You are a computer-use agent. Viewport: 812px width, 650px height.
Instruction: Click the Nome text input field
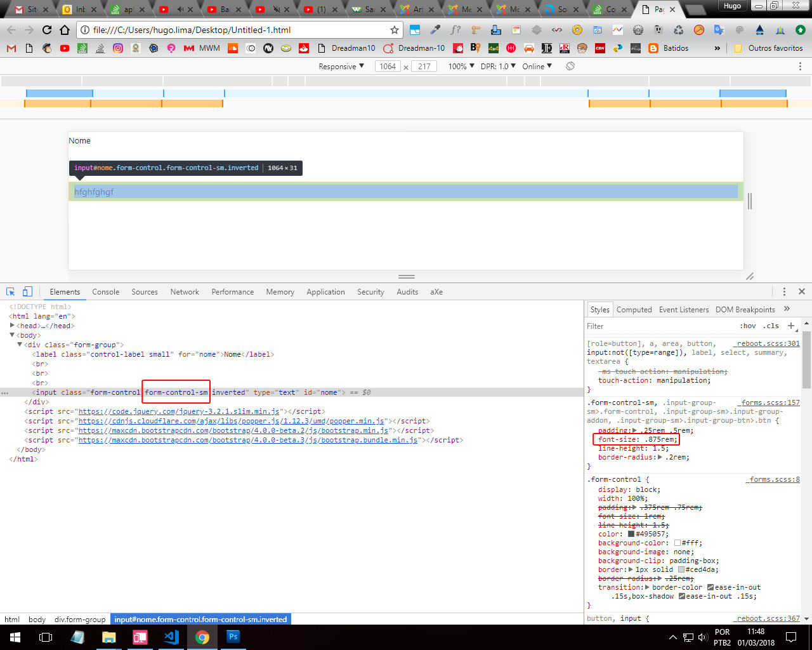point(406,192)
